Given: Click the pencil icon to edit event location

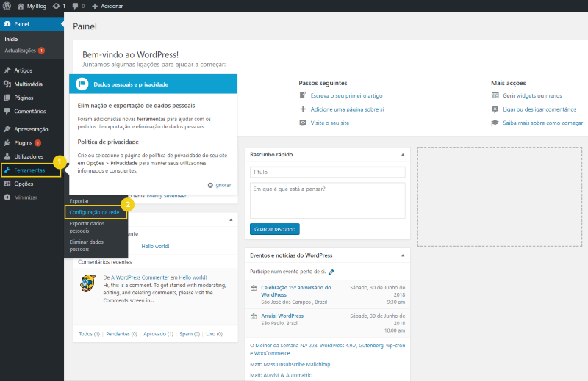Looking at the screenshot, I should (x=331, y=272).
